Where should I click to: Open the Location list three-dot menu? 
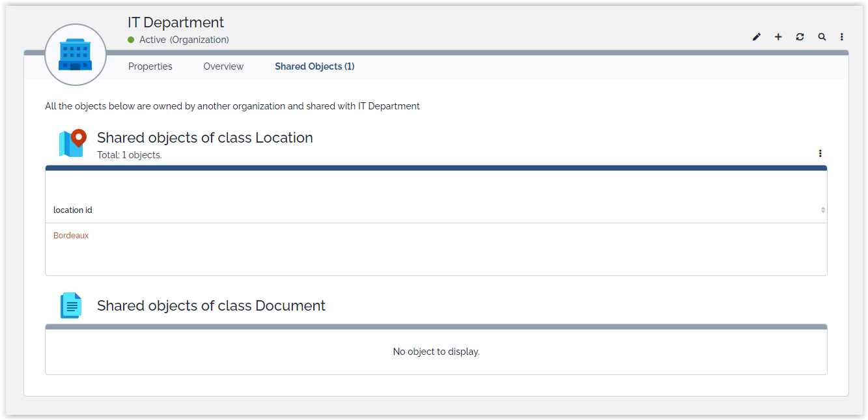(820, 154)
